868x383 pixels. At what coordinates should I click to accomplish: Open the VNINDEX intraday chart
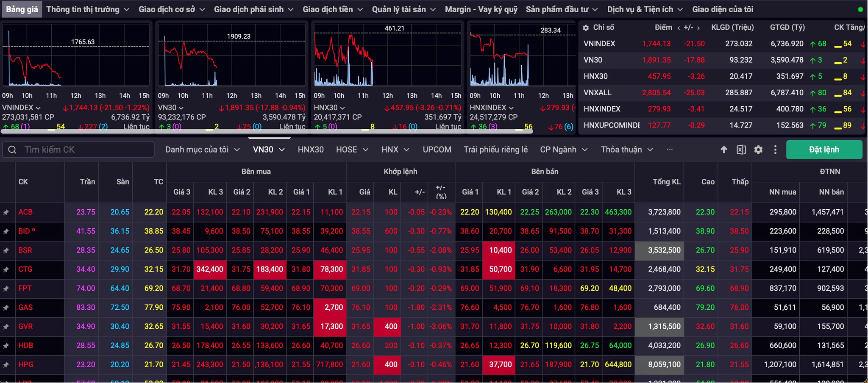coord(76,55)
